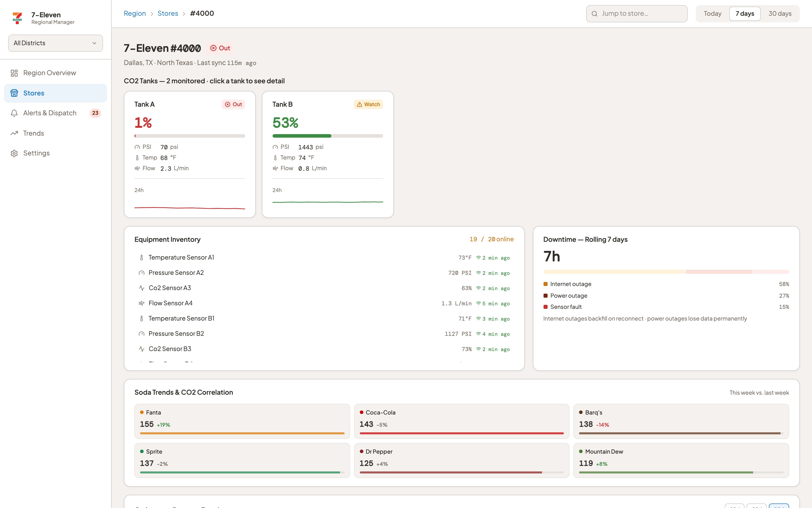Click the Downtime stacked breakdown bar
This screenshot has width=812, height=508.
666,272
